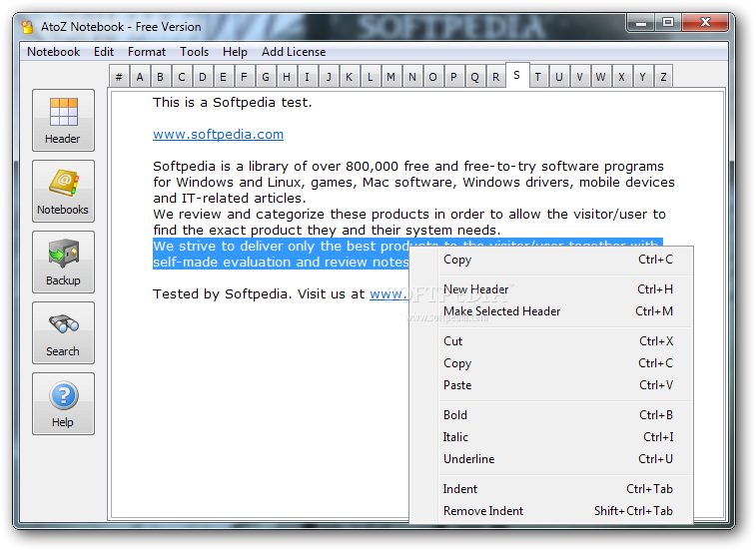Switch to the A tab

point(140,77)
